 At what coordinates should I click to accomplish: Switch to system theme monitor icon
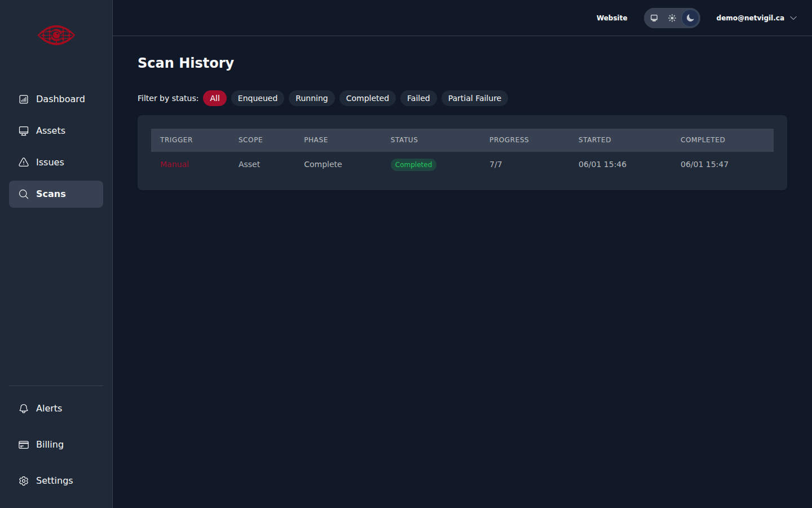[x=654, y=18]
